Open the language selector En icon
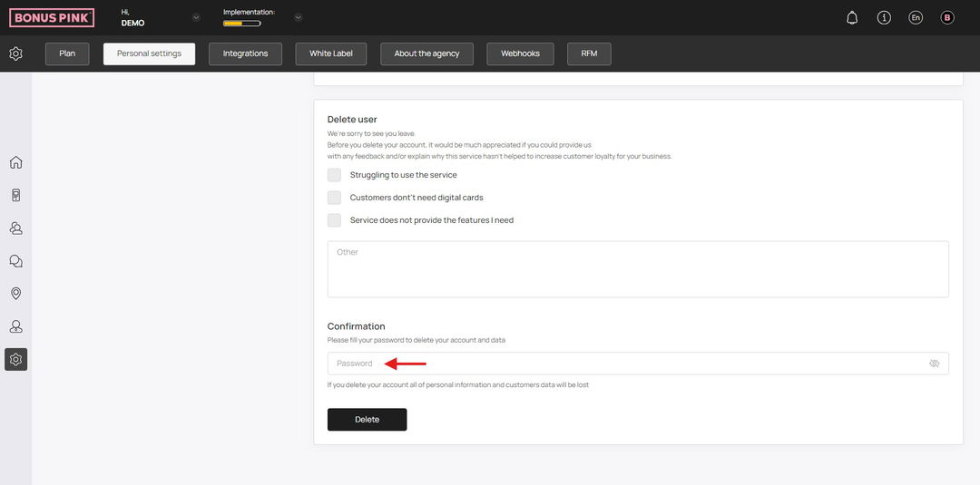The width and height of the screenshot is (980, 485). [916, 18]
